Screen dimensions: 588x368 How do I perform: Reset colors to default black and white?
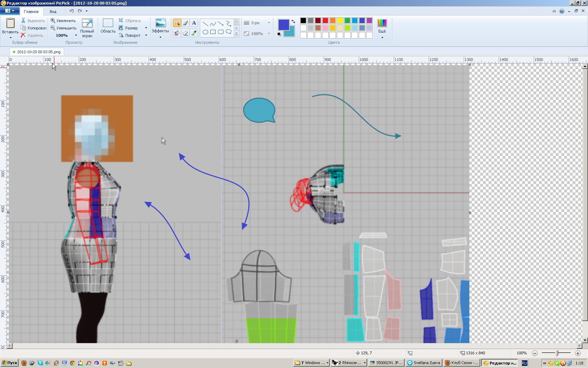[x=279, y=34]
